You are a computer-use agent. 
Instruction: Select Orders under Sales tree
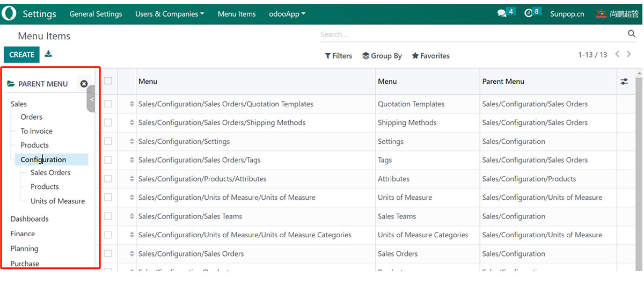pos(31,117)
